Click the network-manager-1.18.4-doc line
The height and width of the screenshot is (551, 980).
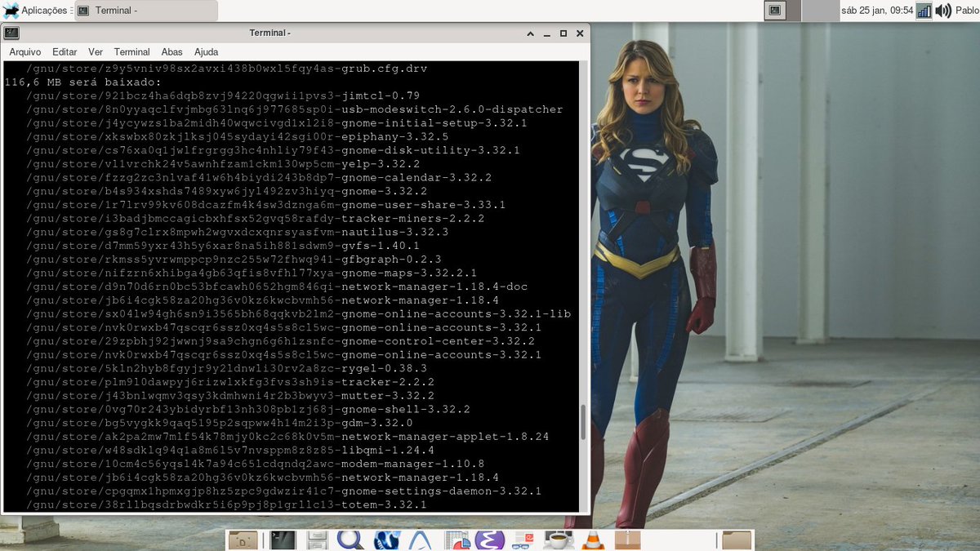(x=276, y=287)
